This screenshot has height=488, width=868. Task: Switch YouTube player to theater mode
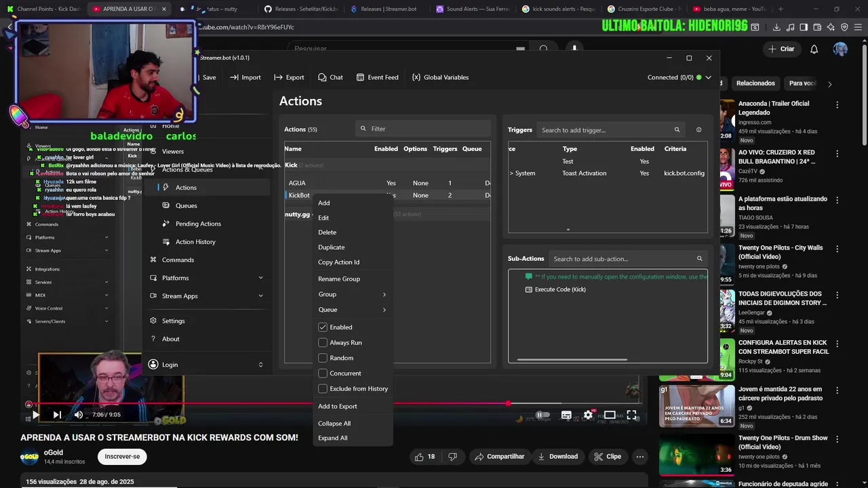[x=610, y=415]
